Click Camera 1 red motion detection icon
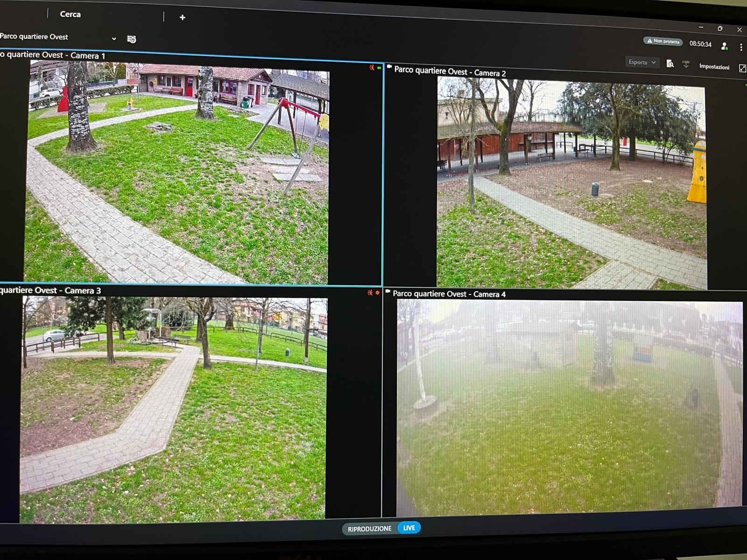The image size is (747, 560). (x=372, y=68)
